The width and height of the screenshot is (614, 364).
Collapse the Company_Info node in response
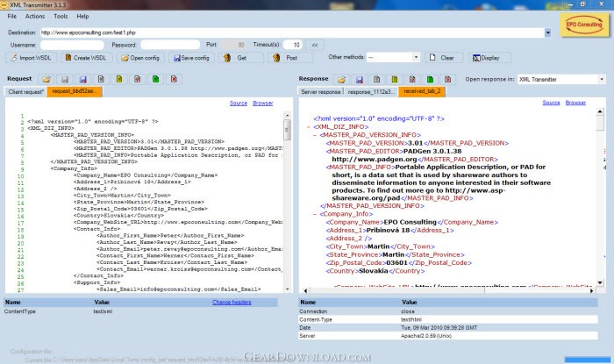pos(315,214)
